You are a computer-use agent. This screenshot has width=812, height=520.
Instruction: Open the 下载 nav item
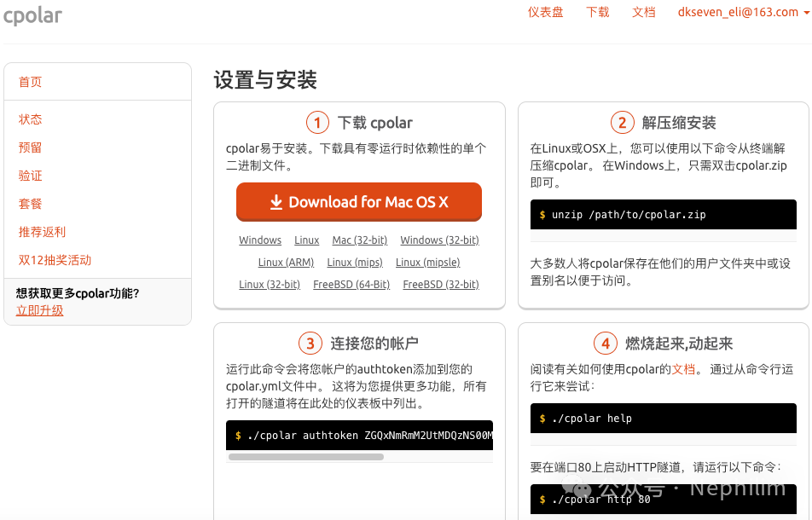tap(597, 13)
